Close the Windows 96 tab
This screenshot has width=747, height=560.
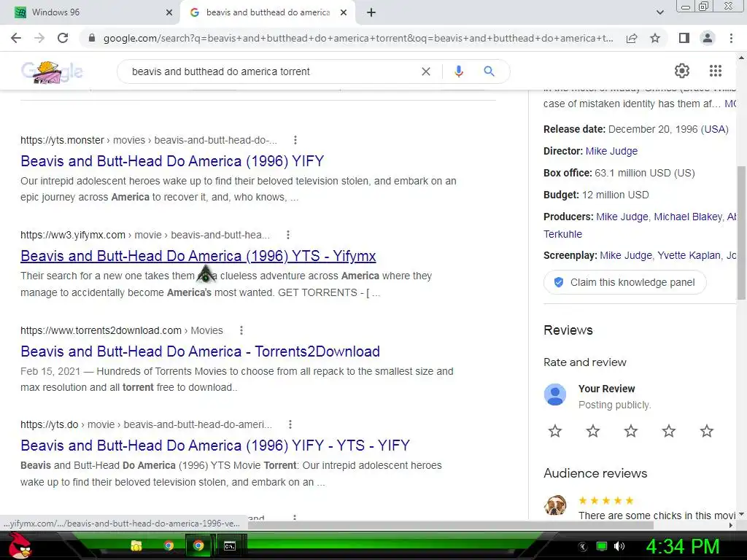coord(169,12)
